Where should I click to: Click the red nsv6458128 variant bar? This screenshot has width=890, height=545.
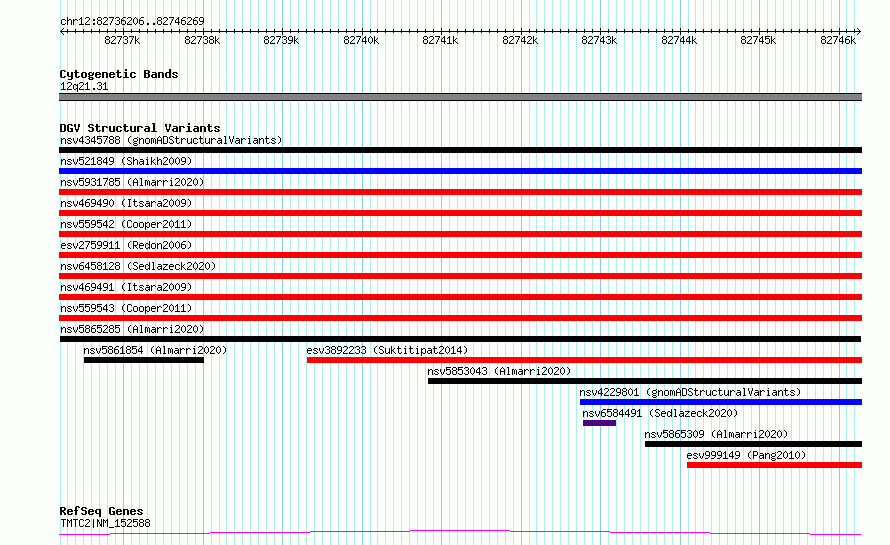click(460, 276)
